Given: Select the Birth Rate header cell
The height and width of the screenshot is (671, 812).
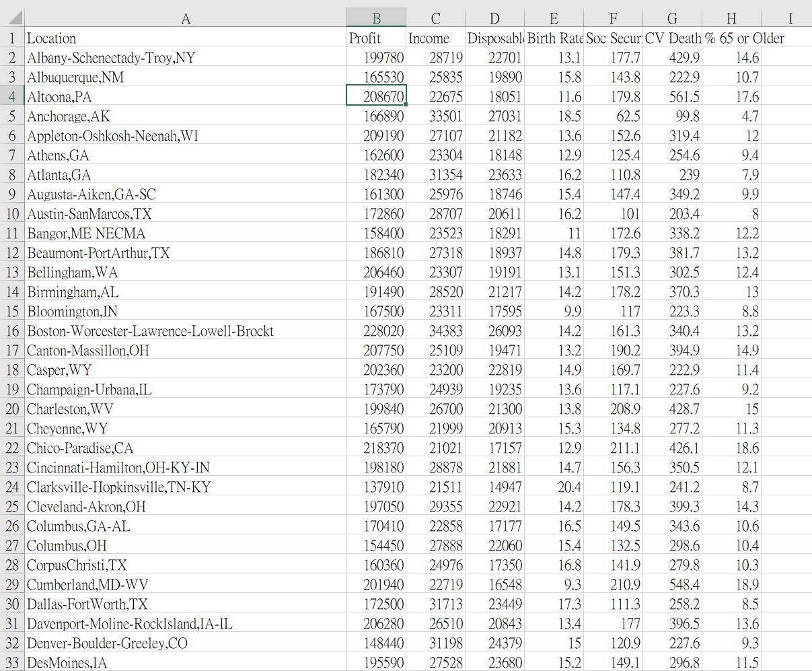Looking at the screenshot, I should tap(554, 38).
